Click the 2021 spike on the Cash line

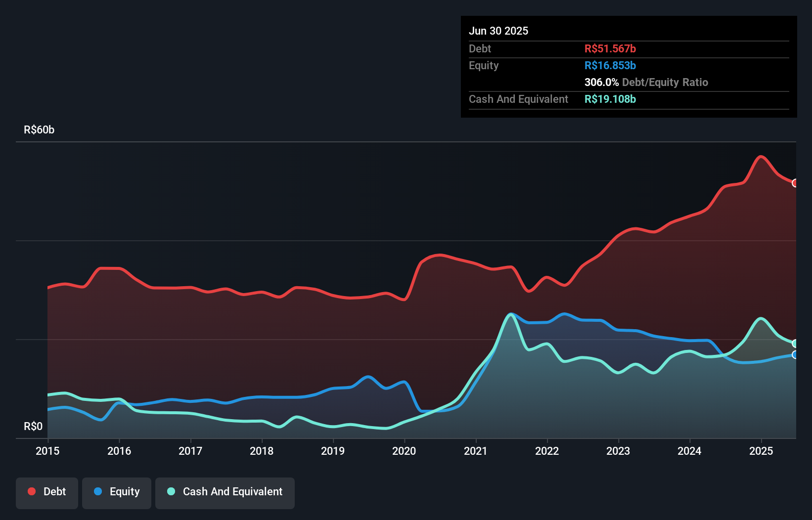(x=510, y=313)
